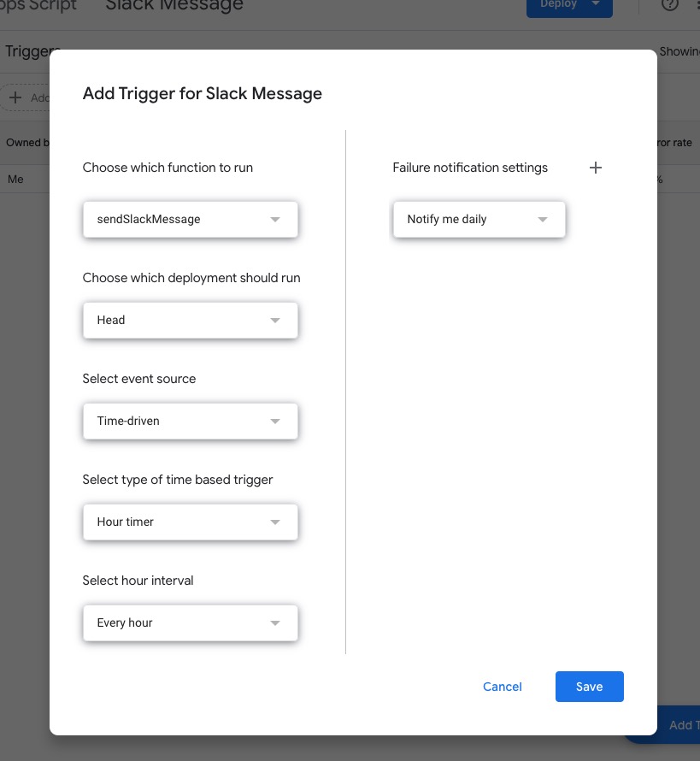Cancel the Add Trigger dialog
This screenshot has width=700, height=761.
[x=502, y=687]
